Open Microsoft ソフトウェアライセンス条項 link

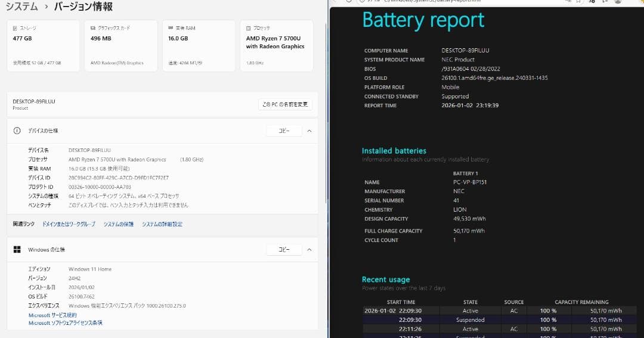[65, 323]
